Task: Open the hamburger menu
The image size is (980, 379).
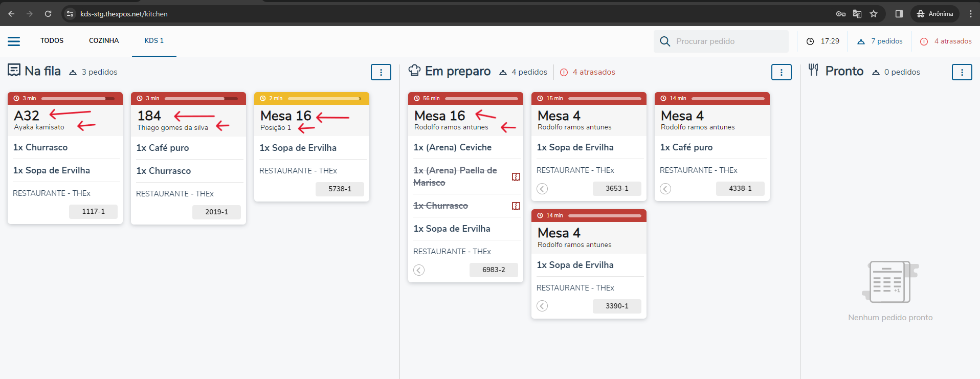Action: (14, 41)
